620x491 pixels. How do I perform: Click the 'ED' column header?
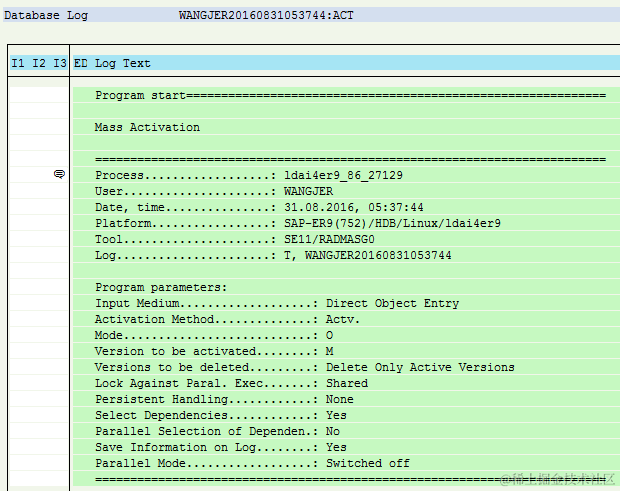[x=81, y=63]
